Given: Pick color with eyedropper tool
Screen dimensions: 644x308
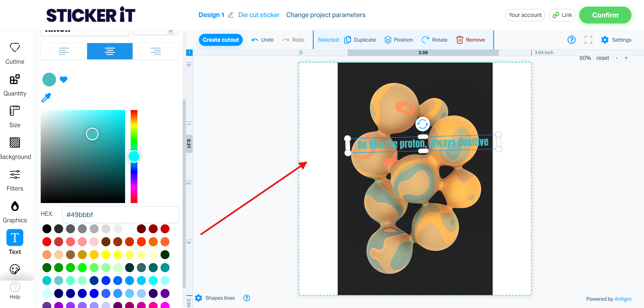Looking at the screenshot, I should 46,98.
